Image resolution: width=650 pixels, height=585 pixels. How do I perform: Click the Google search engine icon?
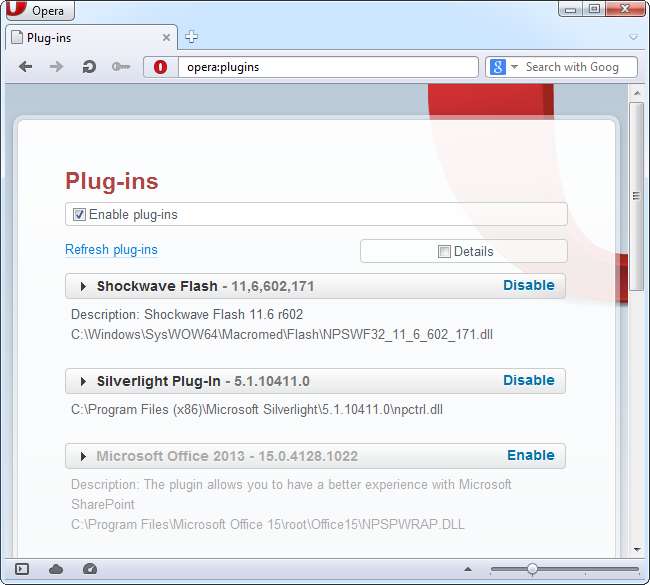tap(497, 67)
